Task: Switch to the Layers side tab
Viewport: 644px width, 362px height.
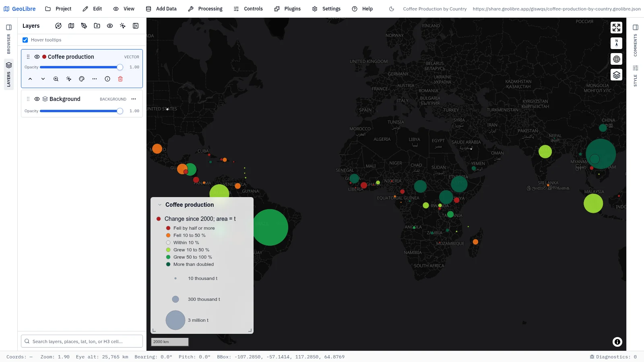Action: tap(9, 74)
